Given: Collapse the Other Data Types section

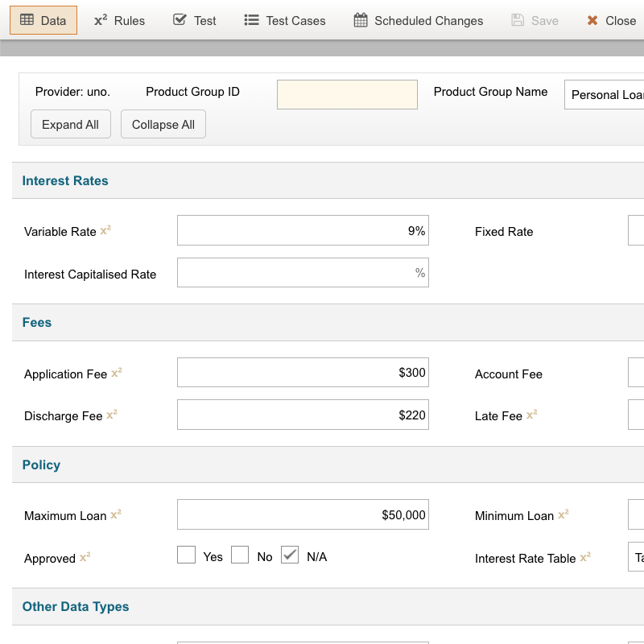Looking at the screenshot, I should tap(328, 607).
